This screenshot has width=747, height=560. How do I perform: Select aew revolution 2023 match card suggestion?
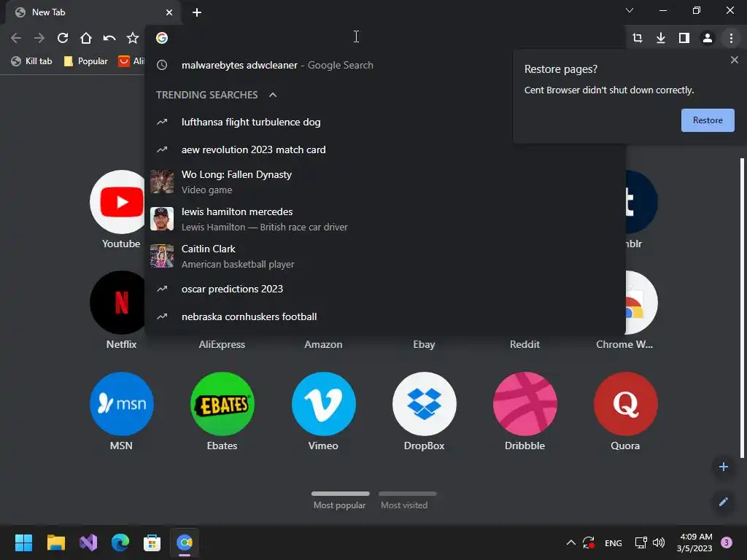[x=385, y=149]
